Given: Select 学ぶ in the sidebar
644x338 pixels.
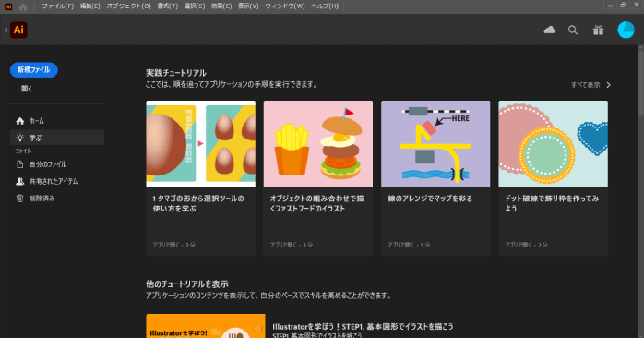Looking at the screenshot, I should [57, 138].
